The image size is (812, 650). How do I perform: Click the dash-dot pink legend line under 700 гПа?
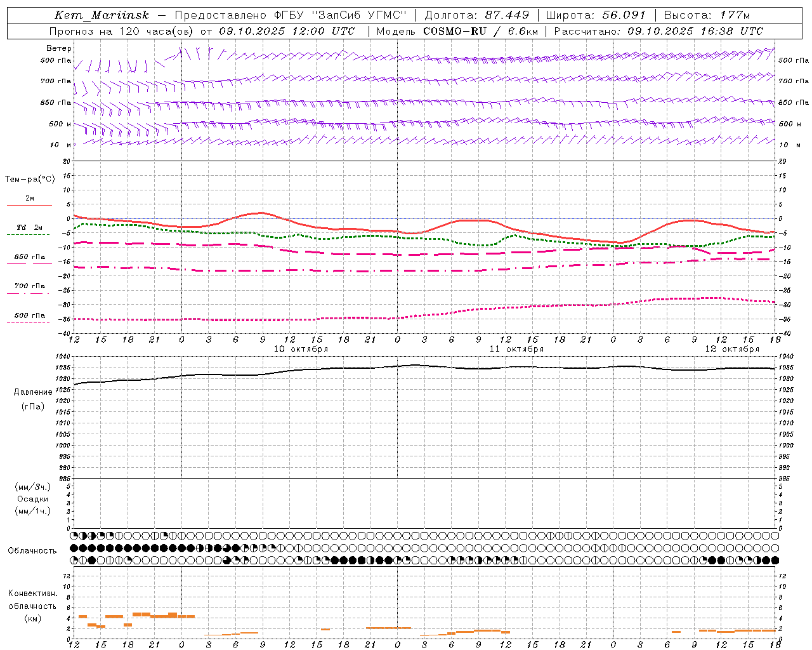(x=29, y=294)
